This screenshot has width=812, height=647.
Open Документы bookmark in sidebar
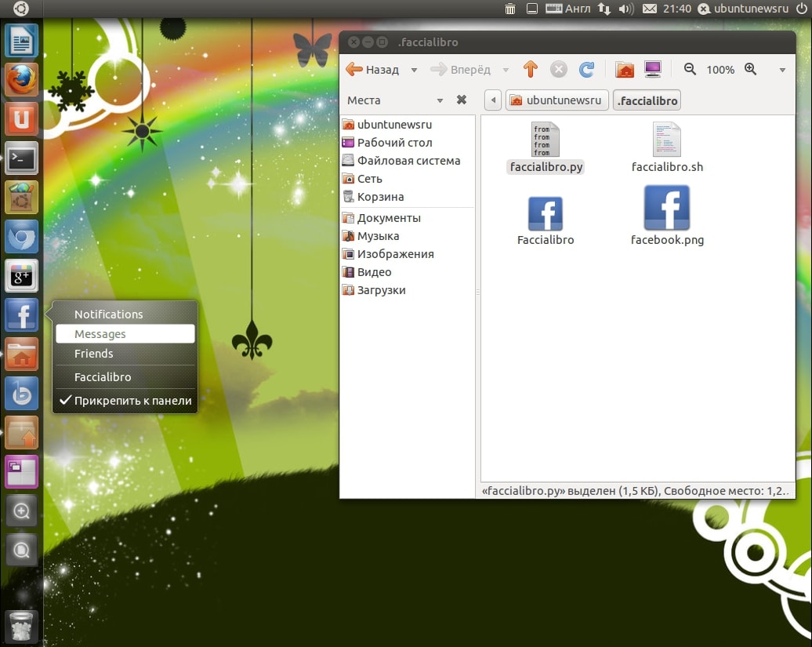click(408, 218)
